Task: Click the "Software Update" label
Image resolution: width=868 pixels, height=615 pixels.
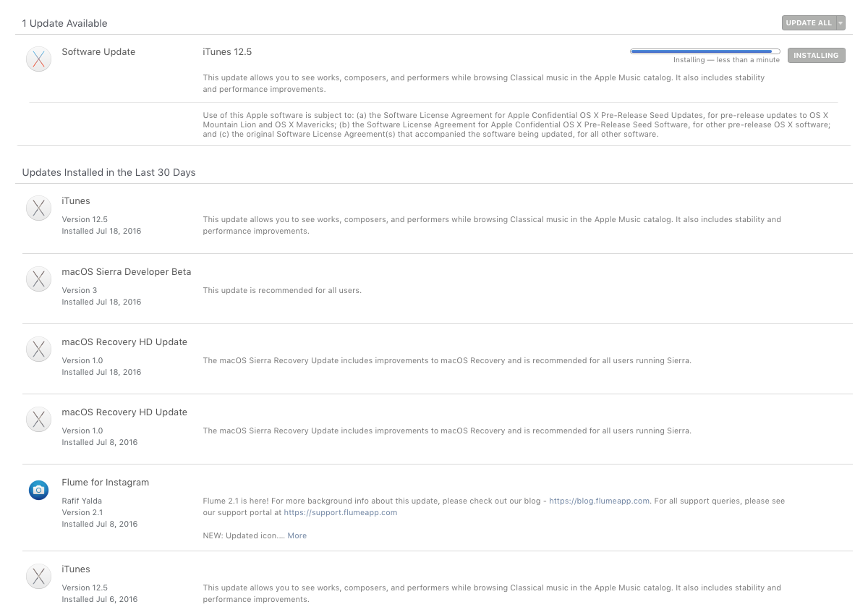Action: pyautogui.click(x=98, y=51)
